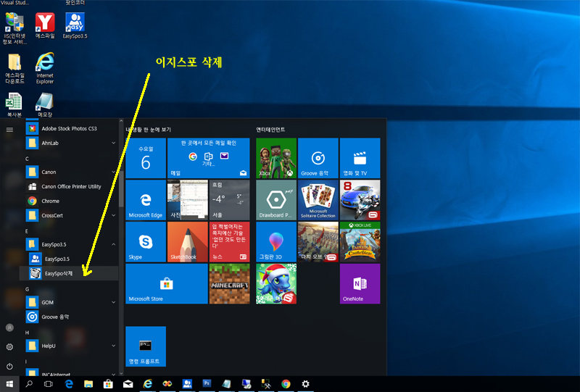Open Canon Office Printer Utility

point(69,186)
